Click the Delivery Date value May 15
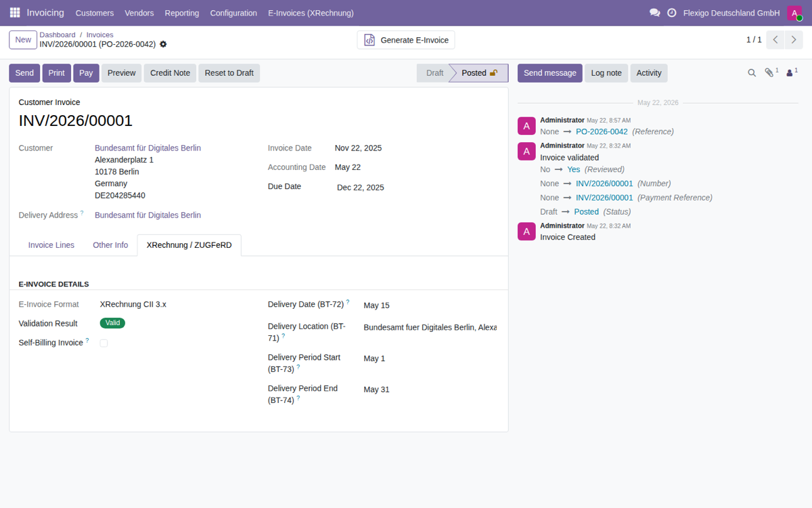The width and height of the screenshot is (812, 508). [x=376, y=305]
